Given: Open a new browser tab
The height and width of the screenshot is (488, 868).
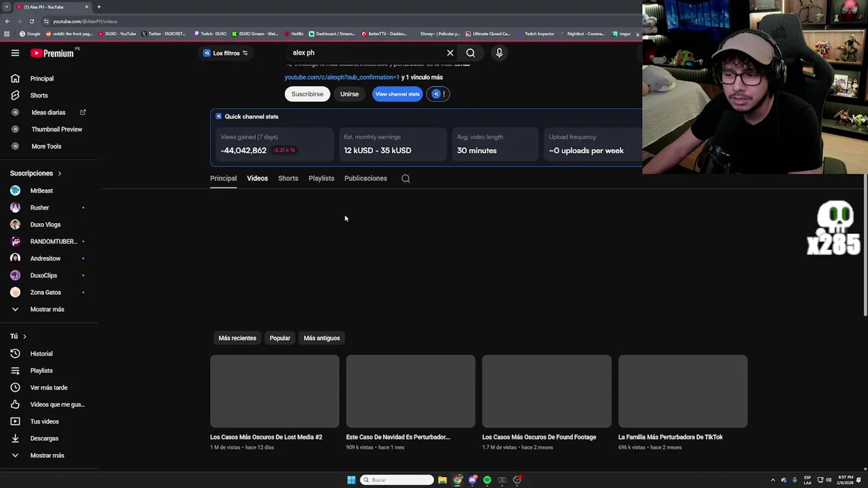Looking at the screenshot, I should coord(99,7).
